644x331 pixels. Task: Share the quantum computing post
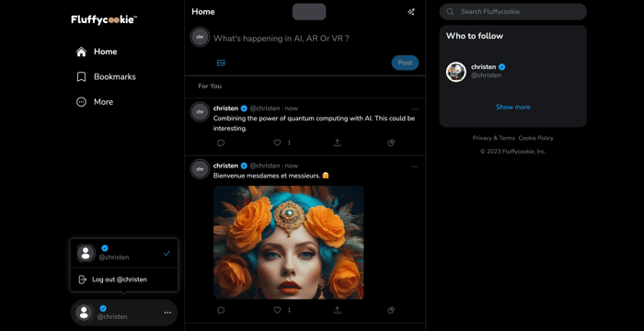338,143
